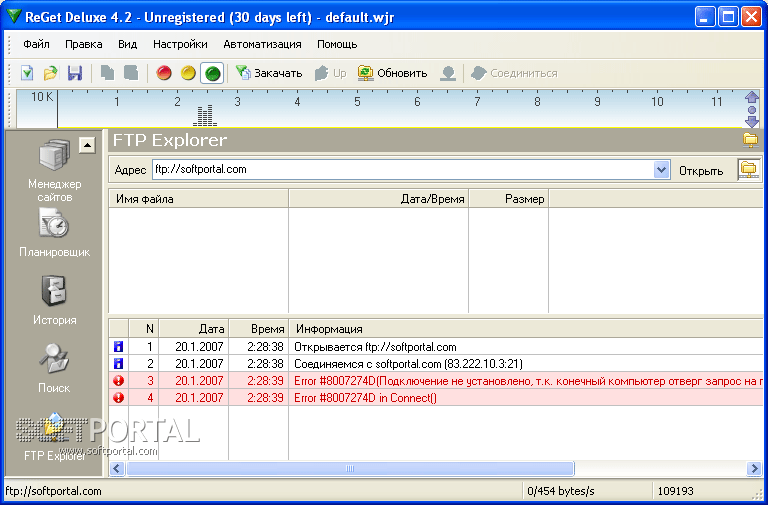Click the Время column header in the log
This screenshot has width=768, height=505.
click(x=259, y=329)
